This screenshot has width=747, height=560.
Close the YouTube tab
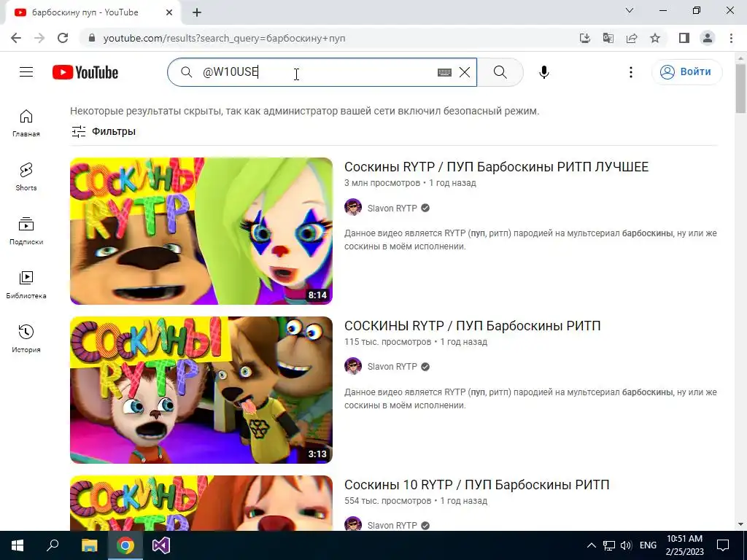[169, 13]
